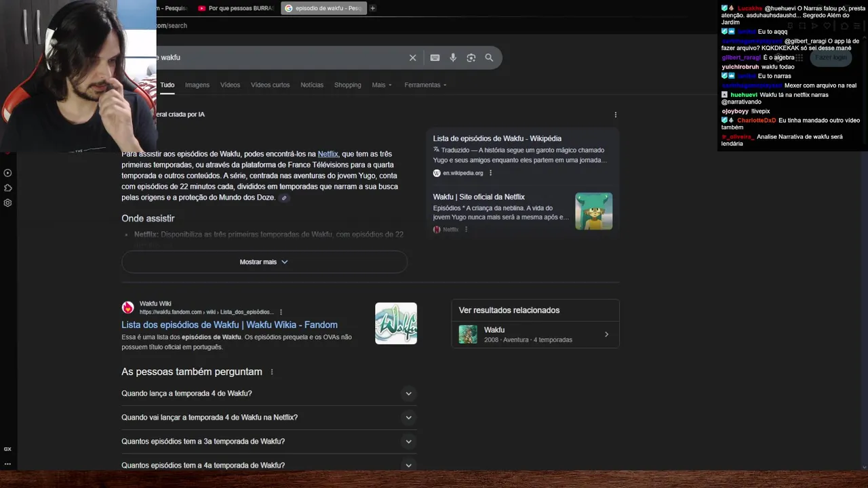Open the wakfu.fandom.com URL breadcrumb

[206, 312]
